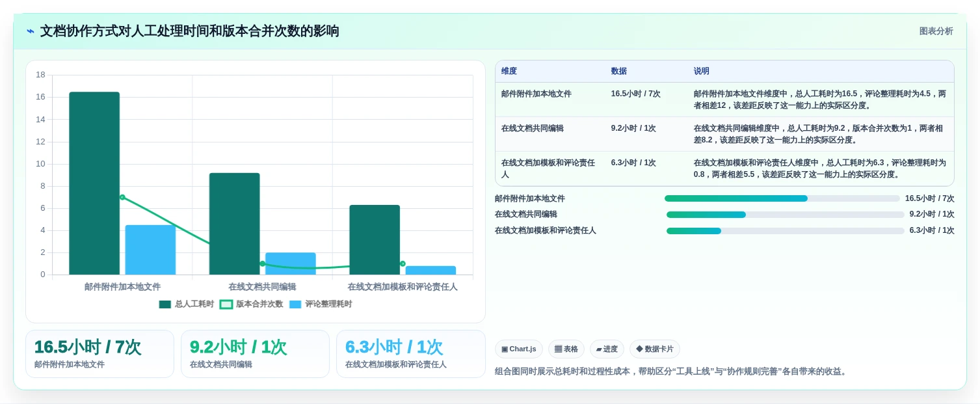Click the table cell 16.5小时 / 7次
Screen dimensions: 980x404
coord(635,94)
